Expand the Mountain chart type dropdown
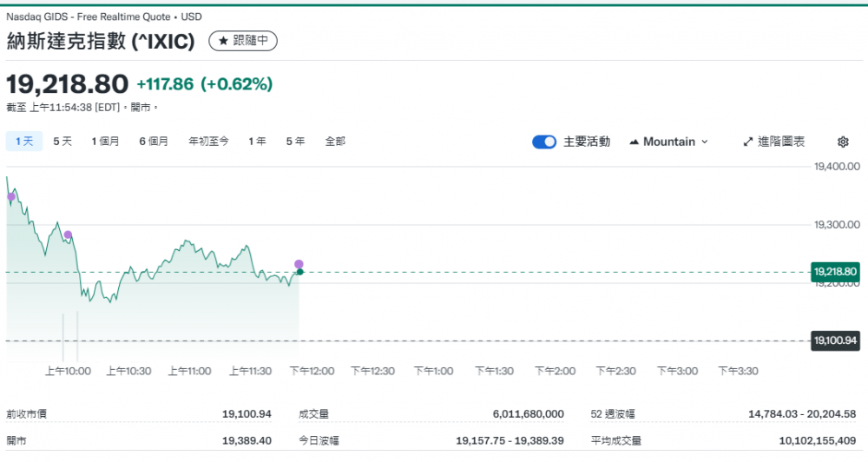This screenshot has height=462, width=868. [x=668, y=142]
